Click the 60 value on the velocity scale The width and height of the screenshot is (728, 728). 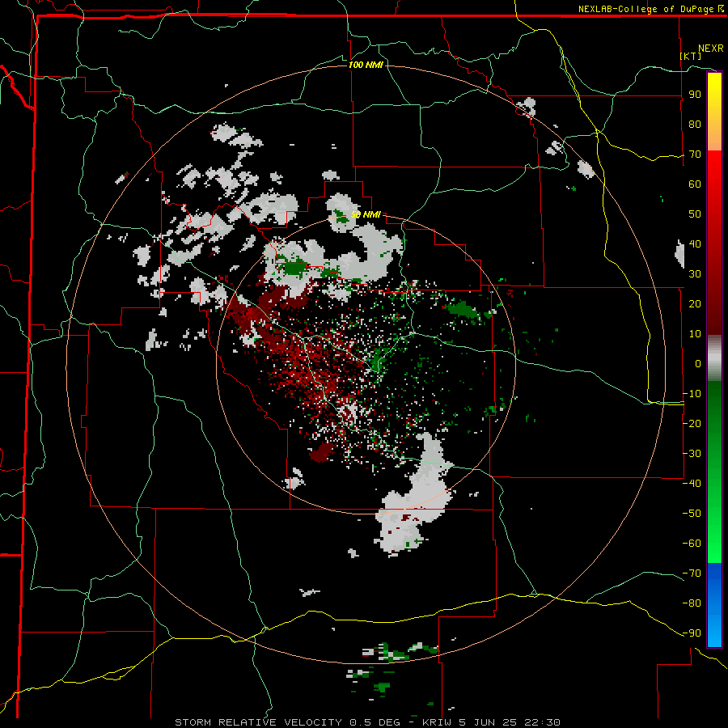[695, 184]
